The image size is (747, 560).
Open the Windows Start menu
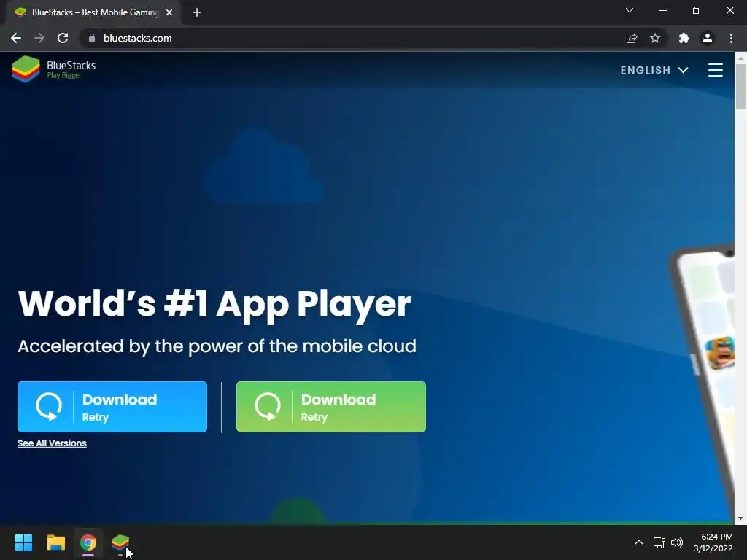coord(23,542)
